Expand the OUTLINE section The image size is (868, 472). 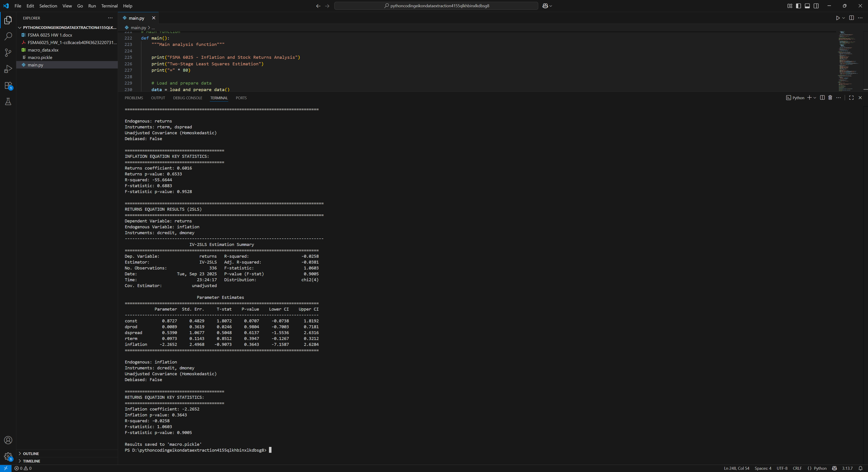[67, 453]
